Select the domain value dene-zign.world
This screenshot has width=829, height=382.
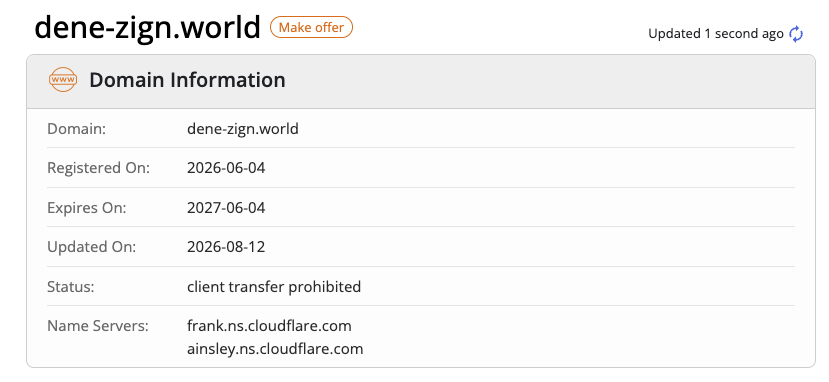pos(243,128)
